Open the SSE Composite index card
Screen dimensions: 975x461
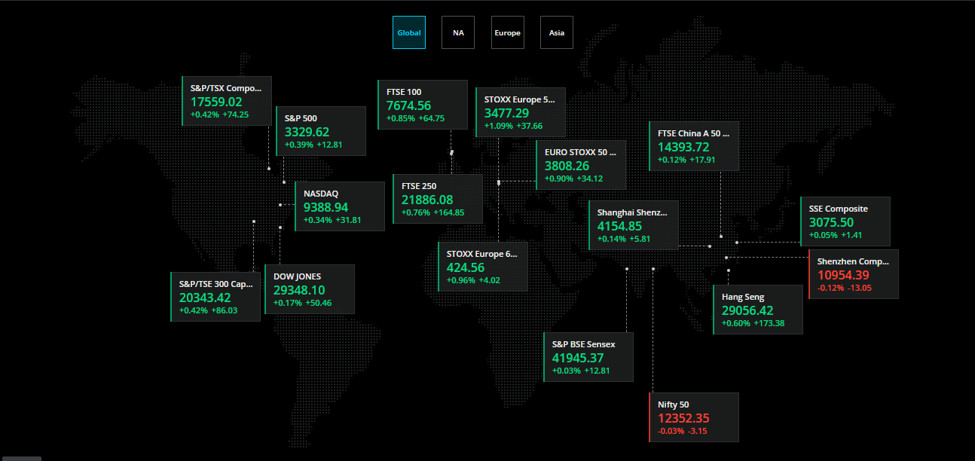point(845,221)
